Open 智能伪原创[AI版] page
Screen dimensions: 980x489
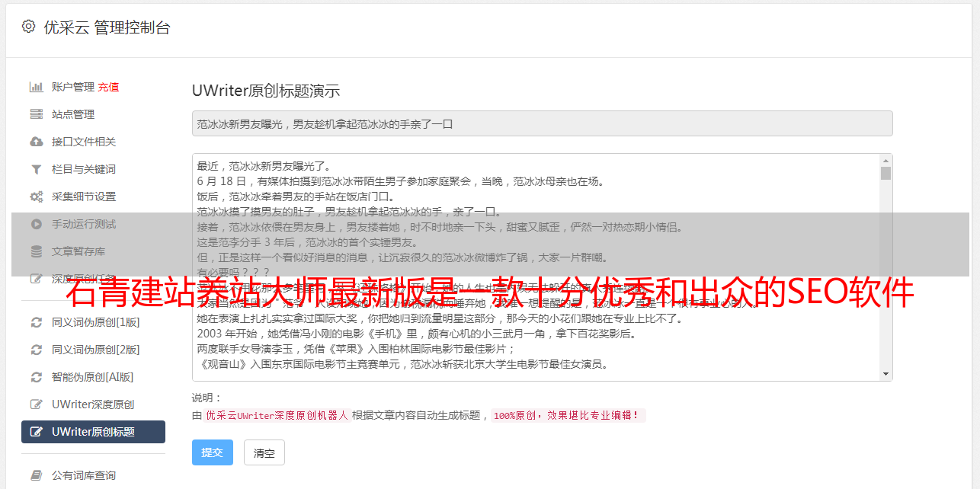coord(93,377)
